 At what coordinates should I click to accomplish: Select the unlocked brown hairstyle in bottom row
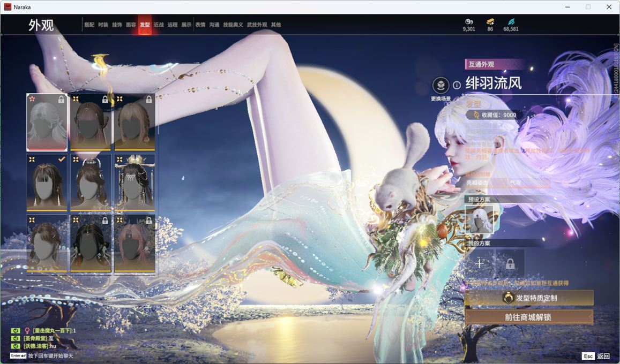click(x=47, y=243)
